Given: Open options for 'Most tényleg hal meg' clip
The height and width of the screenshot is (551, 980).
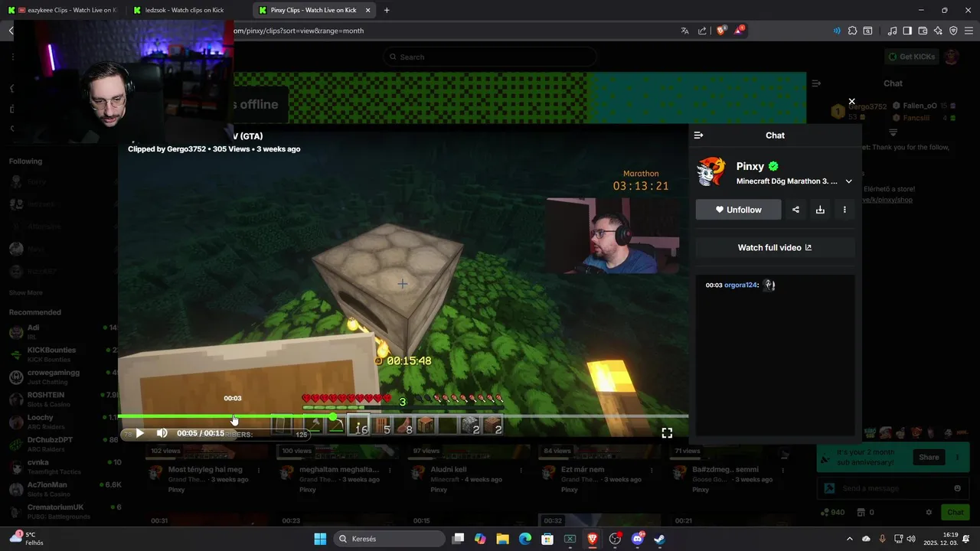Looking at the screenshot, I should click(x=259, y=470).
